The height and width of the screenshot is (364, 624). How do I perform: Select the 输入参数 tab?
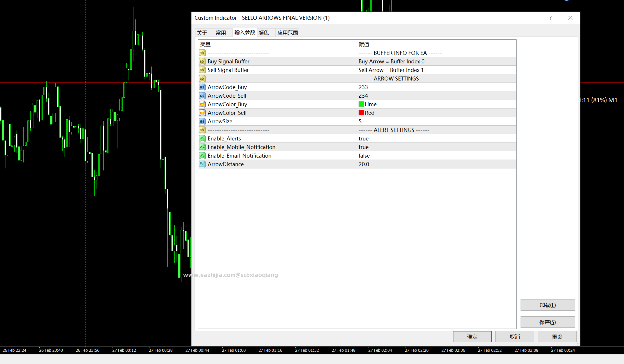point(245,32)
